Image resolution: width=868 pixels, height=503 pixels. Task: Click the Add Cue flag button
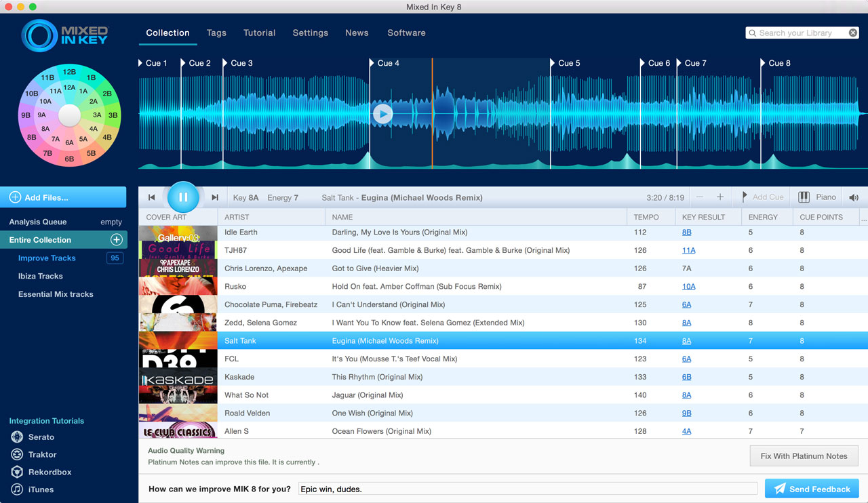(762, 197)
